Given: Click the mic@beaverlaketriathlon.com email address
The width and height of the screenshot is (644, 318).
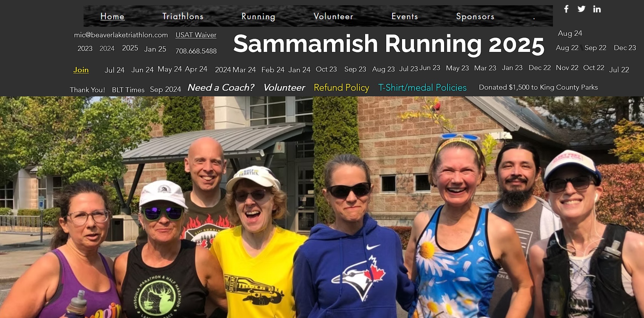Looking at the screenshot, I should (x=121, y=35).
